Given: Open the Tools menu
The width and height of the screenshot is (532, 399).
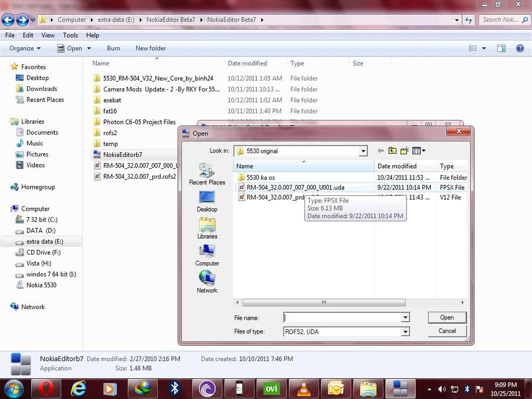Looking at the screenshot, I should point(70,35).
